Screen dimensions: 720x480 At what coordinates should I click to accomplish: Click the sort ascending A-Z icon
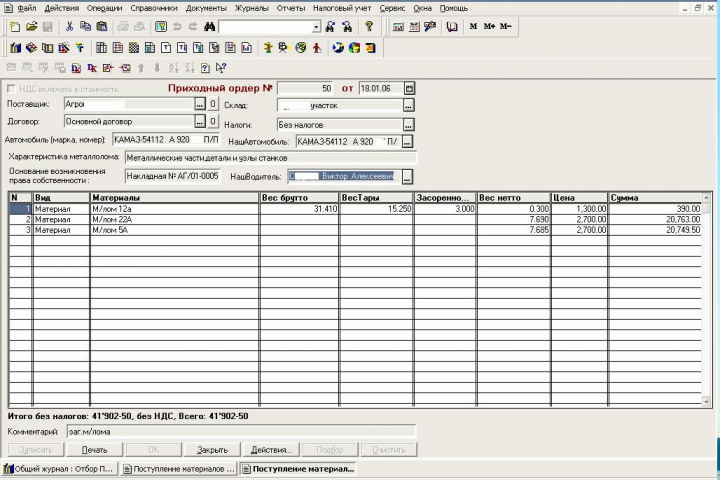173,68
